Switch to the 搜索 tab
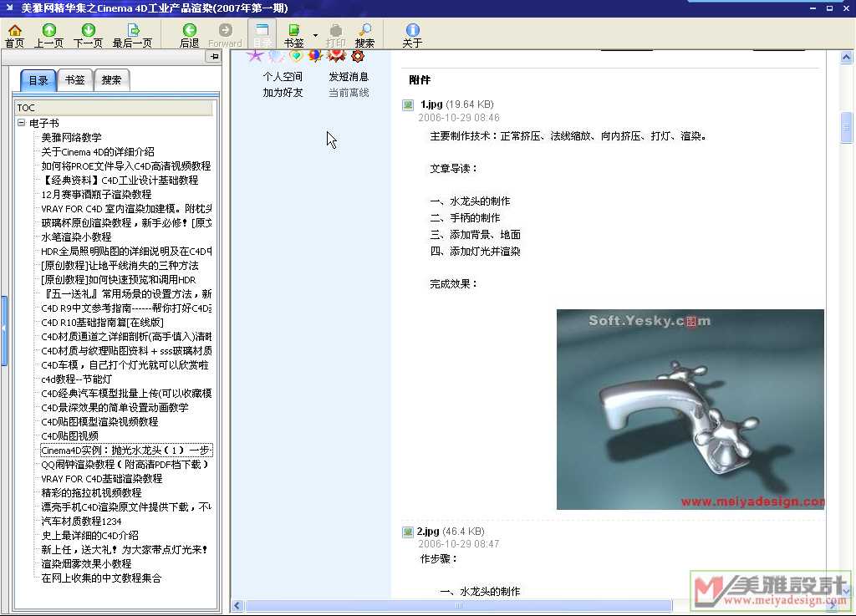This screenshot has width=856, height=616. click(x=111, y=79)
